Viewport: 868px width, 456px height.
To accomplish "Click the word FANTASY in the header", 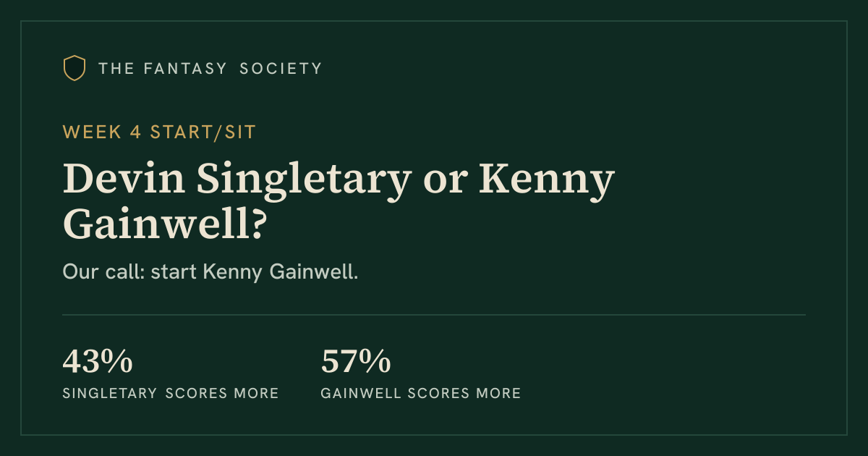I will pos(188,69).
